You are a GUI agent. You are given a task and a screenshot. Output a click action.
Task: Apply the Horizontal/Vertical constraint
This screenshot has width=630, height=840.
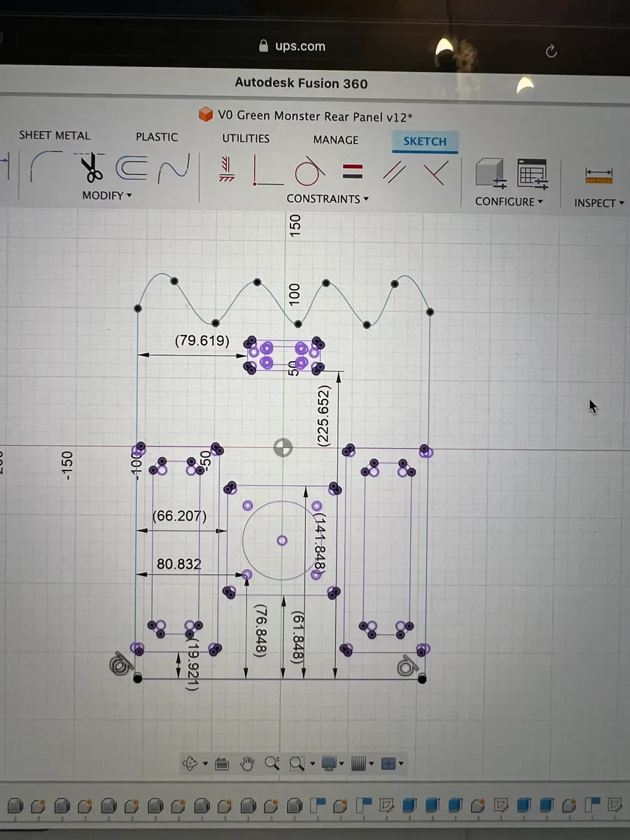[x=266, y=170]
